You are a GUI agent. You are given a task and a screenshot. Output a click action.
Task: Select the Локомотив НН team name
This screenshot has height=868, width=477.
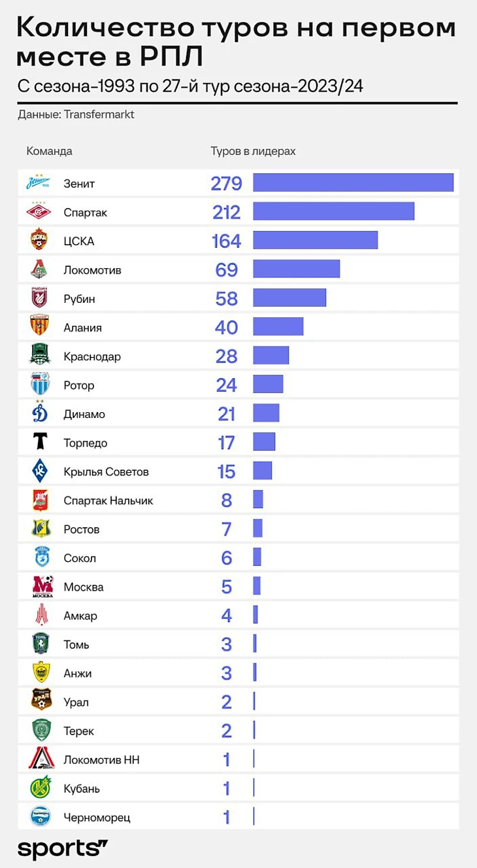click(x=101, y=759)
